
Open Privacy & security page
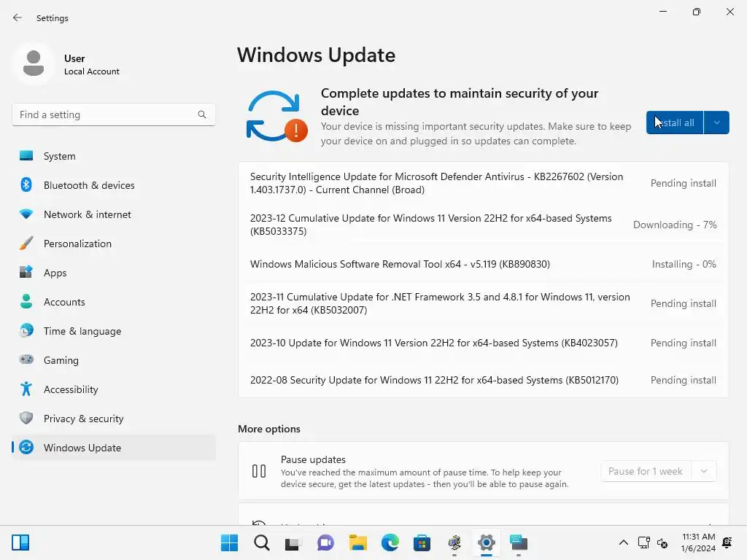tap(114, 419)
